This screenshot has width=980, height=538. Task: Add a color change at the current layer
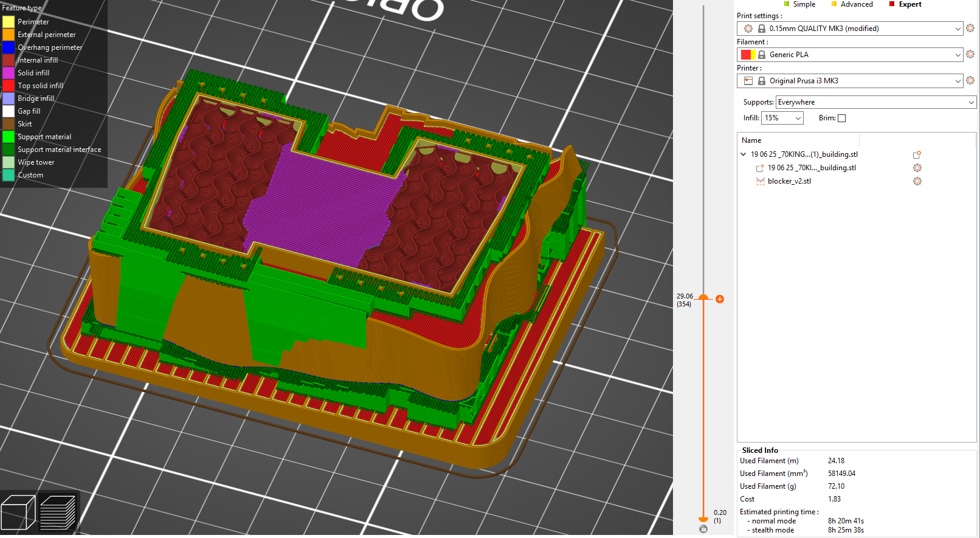720,299
